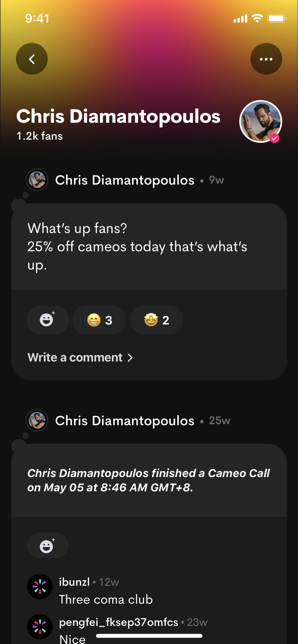Open Chris Diamantopoulos's large profile picture
The height and width of the screenshot is (644, 298).
(260, 121)
